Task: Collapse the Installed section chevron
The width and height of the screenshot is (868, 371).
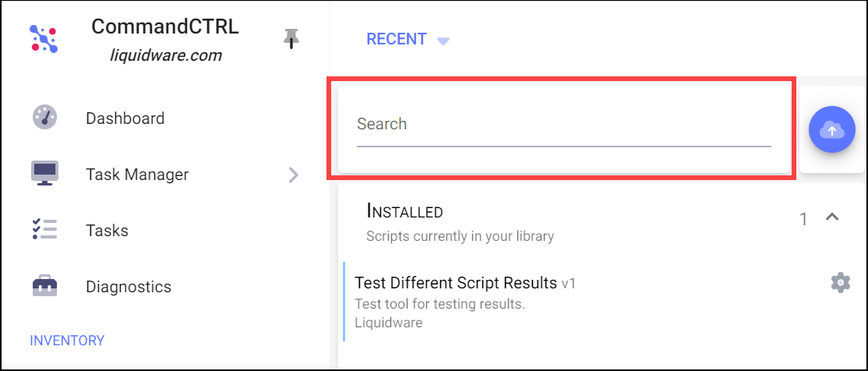Action: tap(831, 217)
